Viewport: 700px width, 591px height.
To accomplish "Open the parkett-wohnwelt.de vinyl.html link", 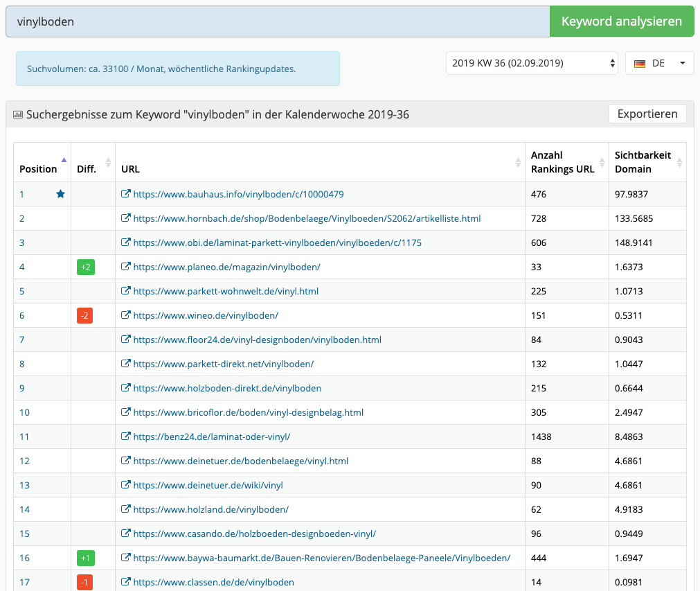I will 226,291.
